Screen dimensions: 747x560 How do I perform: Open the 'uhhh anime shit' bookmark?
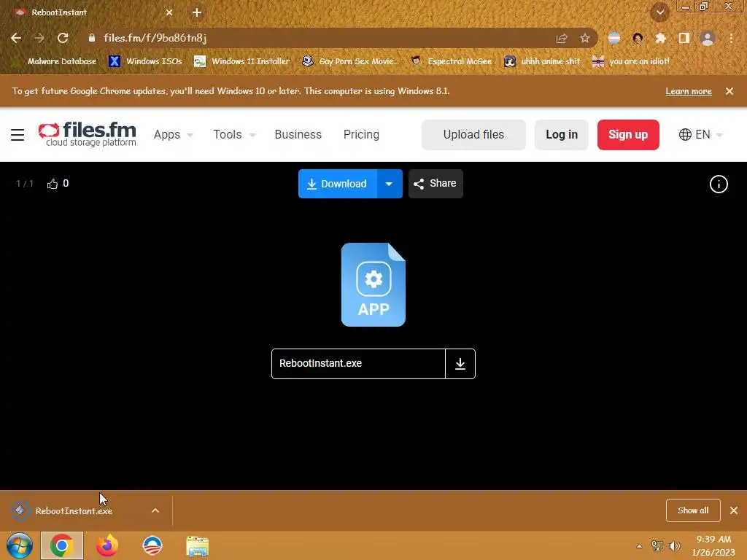542,61
